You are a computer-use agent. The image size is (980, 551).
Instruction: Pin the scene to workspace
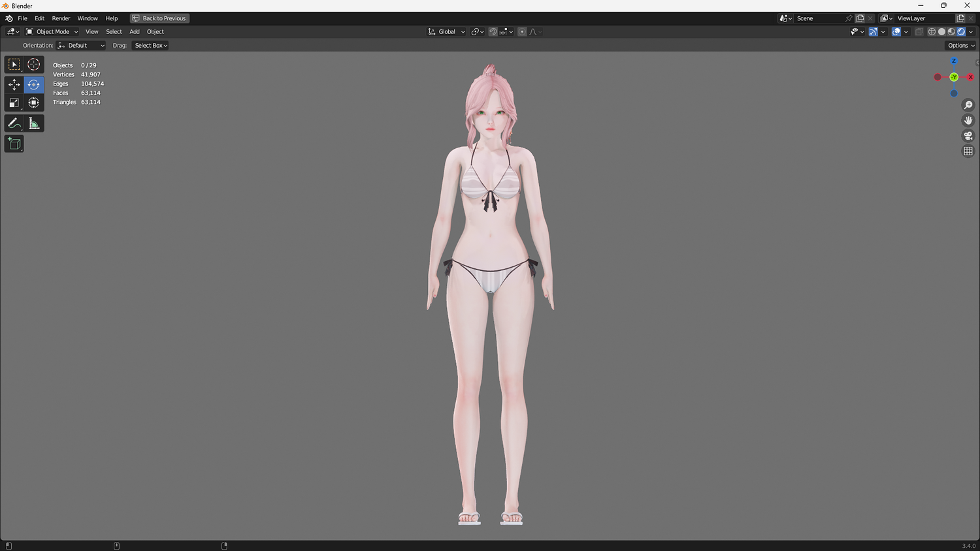coord(849,18)
